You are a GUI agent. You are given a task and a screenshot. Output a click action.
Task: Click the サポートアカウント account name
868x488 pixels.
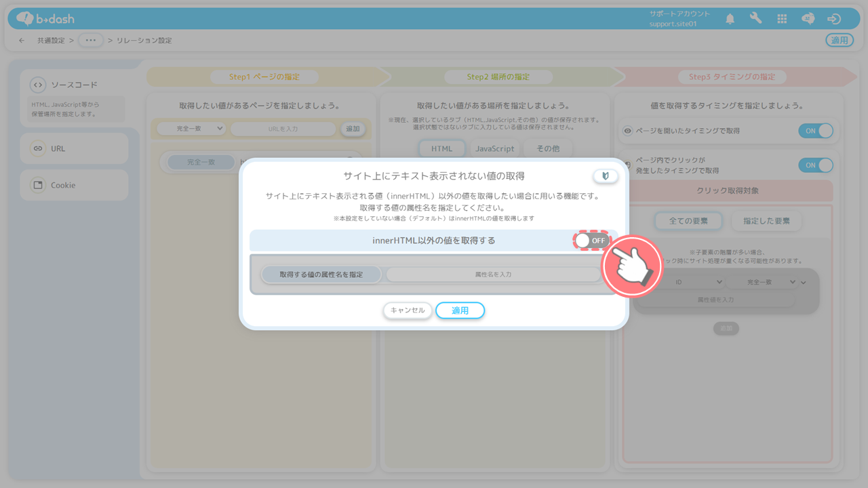point(679,14)
